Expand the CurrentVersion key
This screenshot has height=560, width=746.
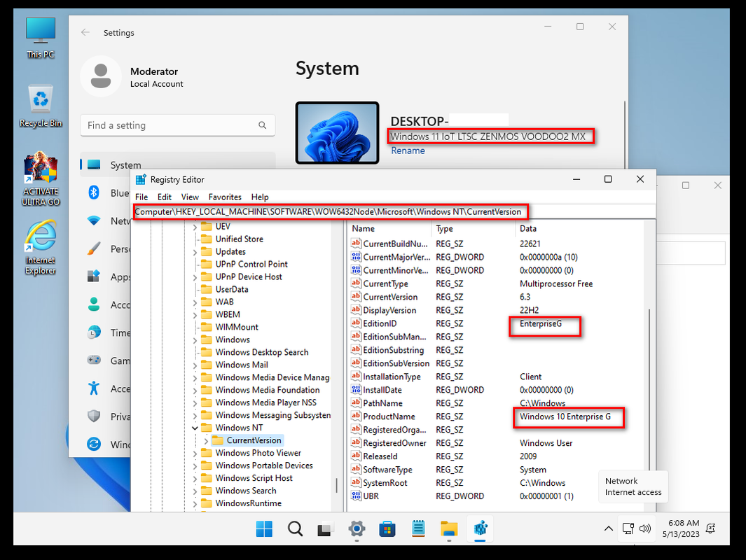tap(206, 441)
